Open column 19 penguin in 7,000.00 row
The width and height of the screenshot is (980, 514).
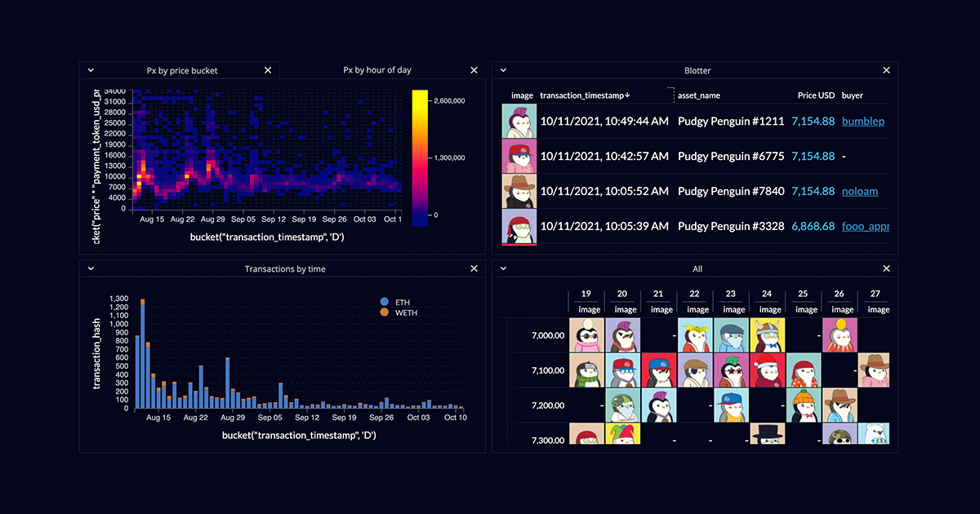pyautogui.click(x=586, y=335)
